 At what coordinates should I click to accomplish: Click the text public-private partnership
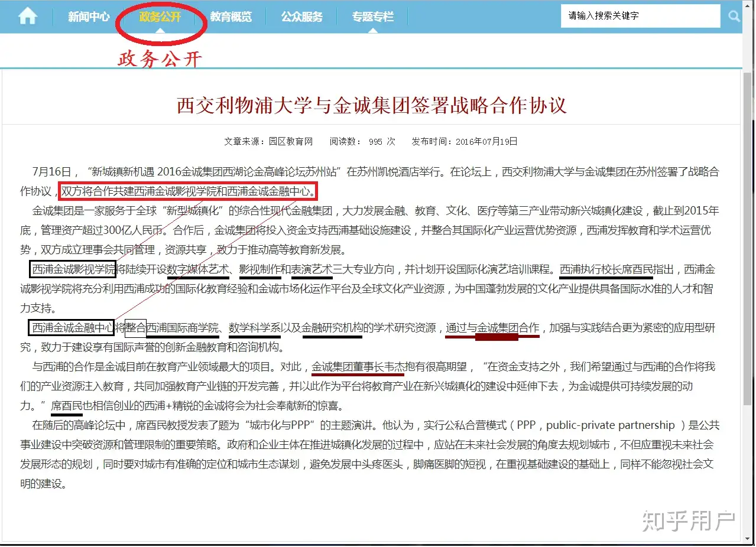click(x=611, y=425)
